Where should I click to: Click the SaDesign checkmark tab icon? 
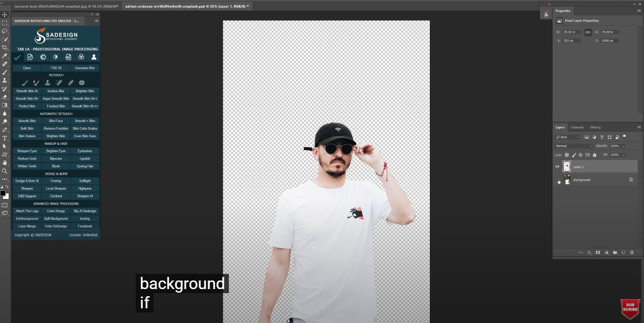coord(18,57)
